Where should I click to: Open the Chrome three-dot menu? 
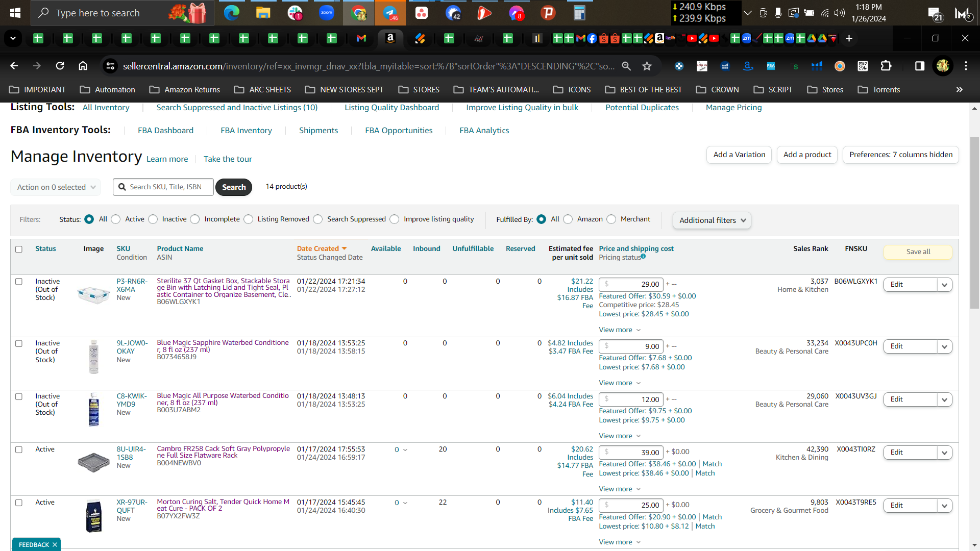966,66
